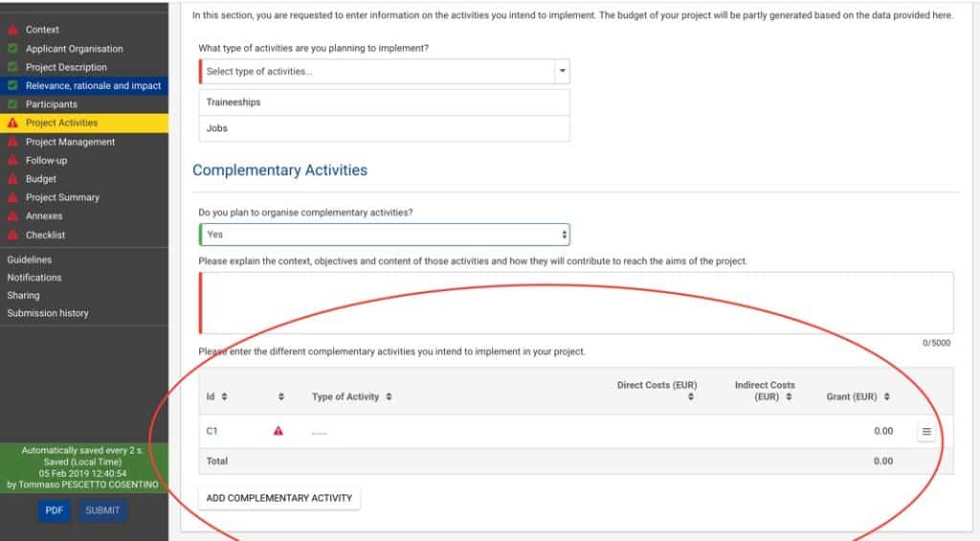Click the ADD COMPLEMENTARY ACTIVITY button
Viewport: 980px width, 541px height.
279,498
